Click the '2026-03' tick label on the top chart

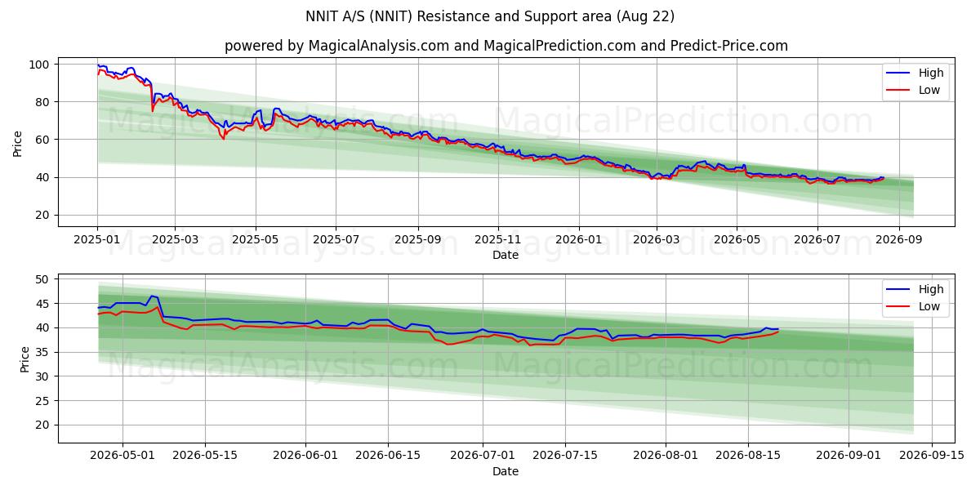pyautogui.click(x=656, y=240)
